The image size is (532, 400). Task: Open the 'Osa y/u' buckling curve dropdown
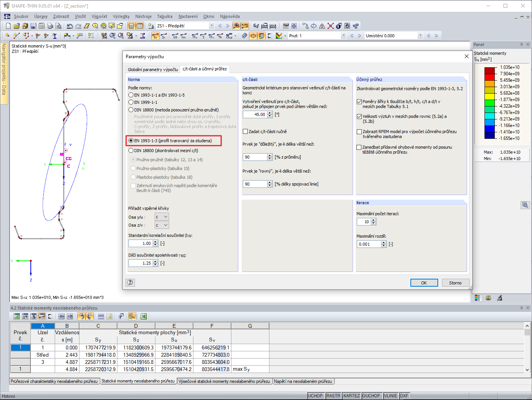click(162, 217)
